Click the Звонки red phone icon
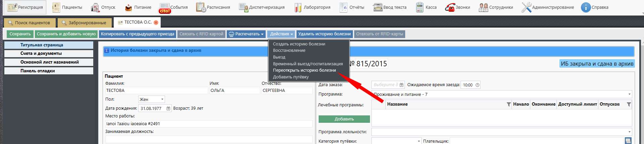The image size is (644, 144). [450, 7]
